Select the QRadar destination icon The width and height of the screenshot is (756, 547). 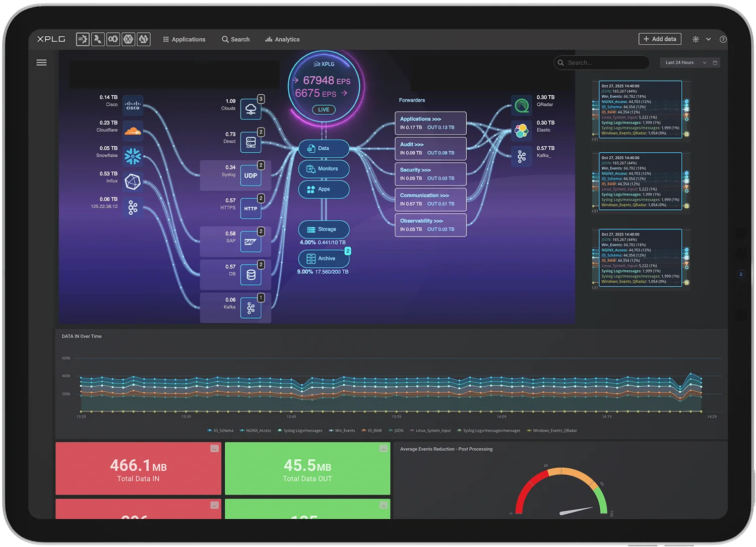(x=522, y=105)
